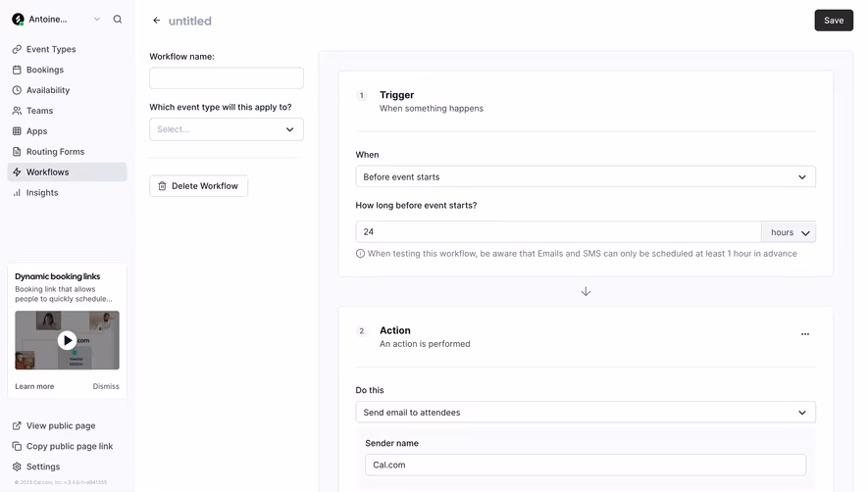The height and width of the screenshot is (492, 868).
Task: Click the Settings gear icon
Action: point(17,467)
